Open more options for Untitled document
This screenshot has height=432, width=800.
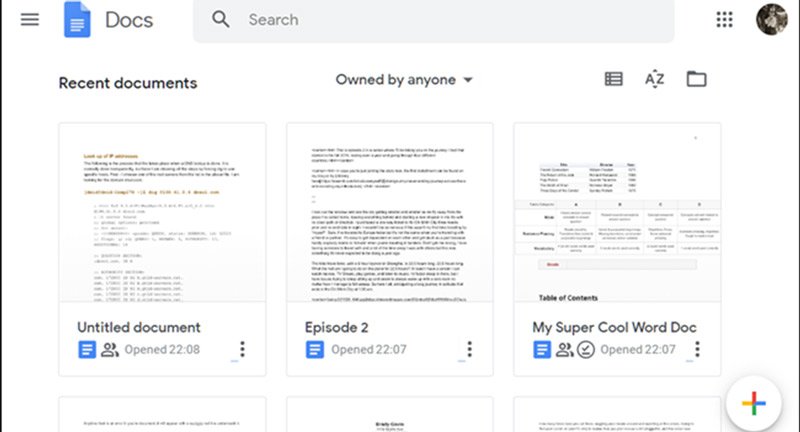tap(242, 349)
